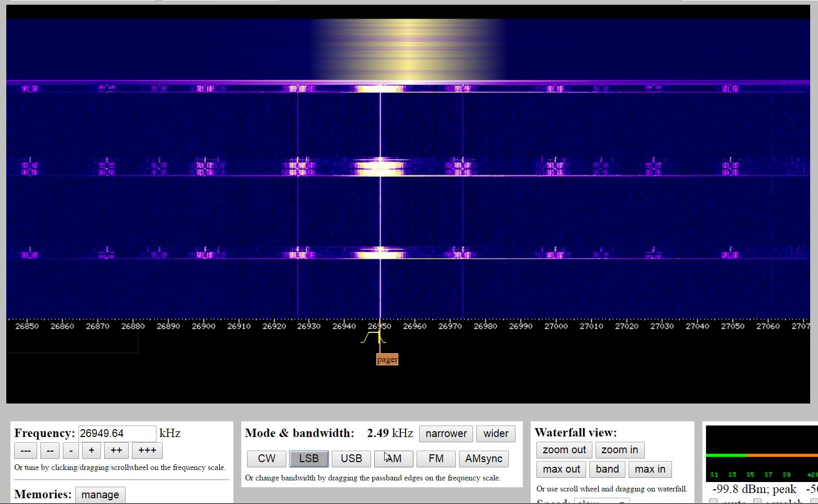This screenshot has width=818, height=504.
Task: Tune up with the '++' button
Action: tap(116, 451)
